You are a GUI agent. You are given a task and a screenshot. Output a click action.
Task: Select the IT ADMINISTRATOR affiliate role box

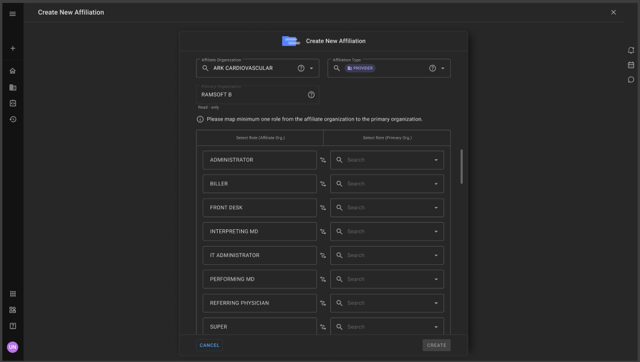click(260, 255)
